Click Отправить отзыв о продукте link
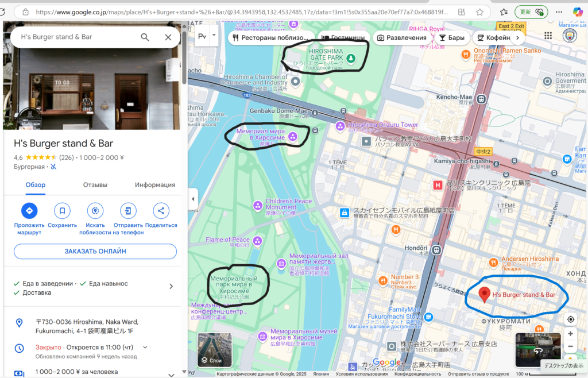This screenshot has height=378, width=588. [478, 374]
